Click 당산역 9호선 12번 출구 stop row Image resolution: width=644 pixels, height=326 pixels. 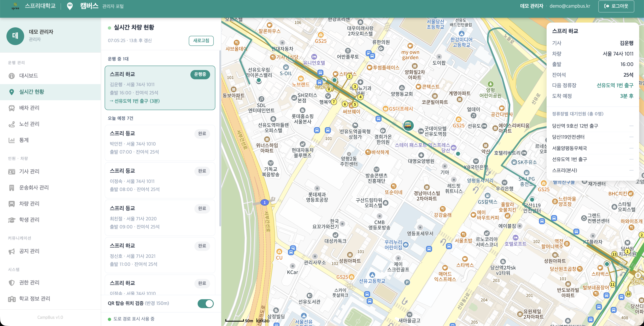click(593, 126)
